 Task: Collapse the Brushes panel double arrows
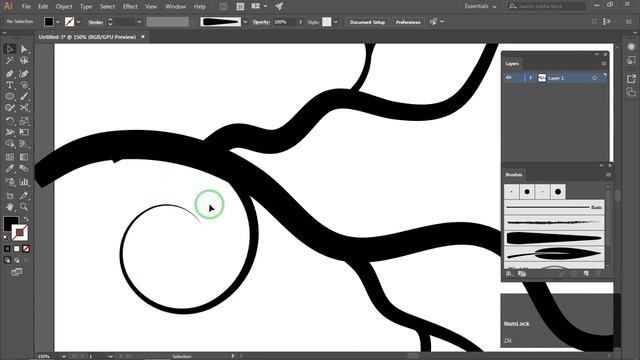[x=601, y=165]
